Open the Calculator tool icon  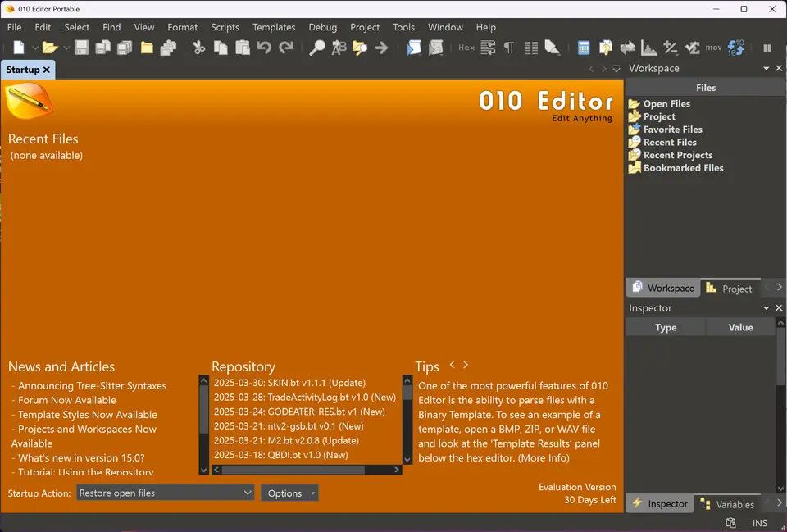click(583, 48)
